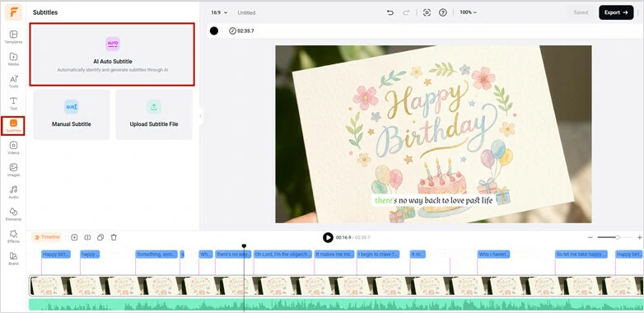
Task: Collapse the Subtitles side panel handle
Action: (x=200, y=116)
